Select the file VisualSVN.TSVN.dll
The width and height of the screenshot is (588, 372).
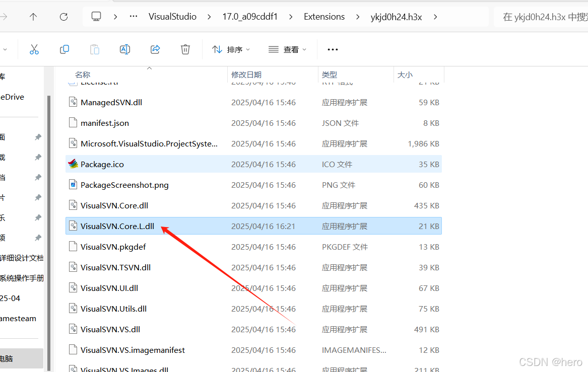115,267
